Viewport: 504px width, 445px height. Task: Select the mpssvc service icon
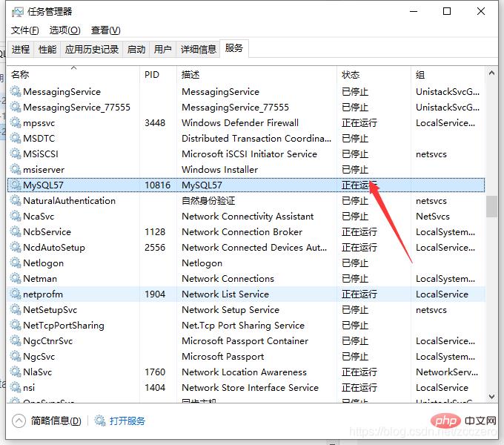tap(15, 123)
